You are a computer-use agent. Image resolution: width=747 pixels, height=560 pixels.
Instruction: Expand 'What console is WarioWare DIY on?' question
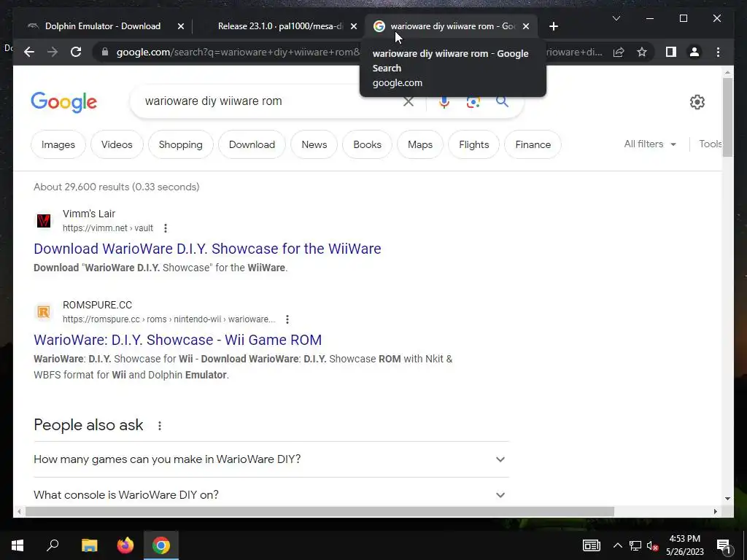pos(271,495)
